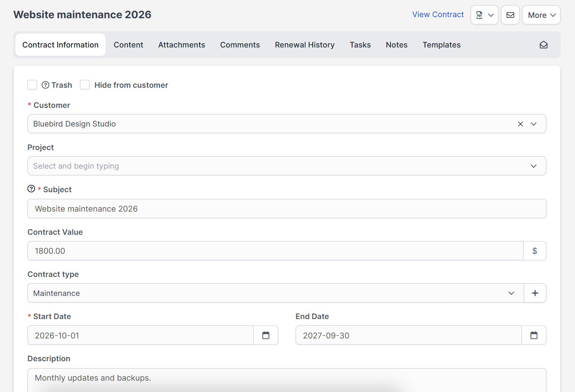The image size is (575, 392).
Task: Click the Trash help question mark icon
Action: click(45, 85)
